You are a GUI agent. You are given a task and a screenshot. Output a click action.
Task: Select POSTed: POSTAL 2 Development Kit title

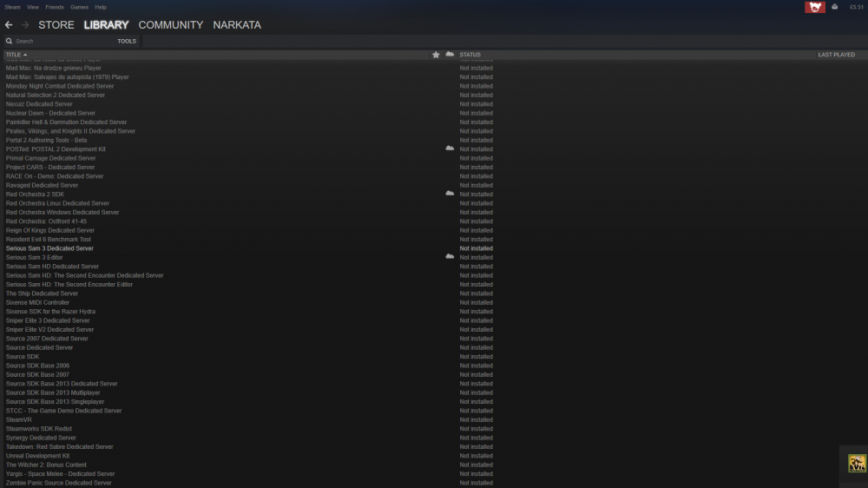coord(56,149)
